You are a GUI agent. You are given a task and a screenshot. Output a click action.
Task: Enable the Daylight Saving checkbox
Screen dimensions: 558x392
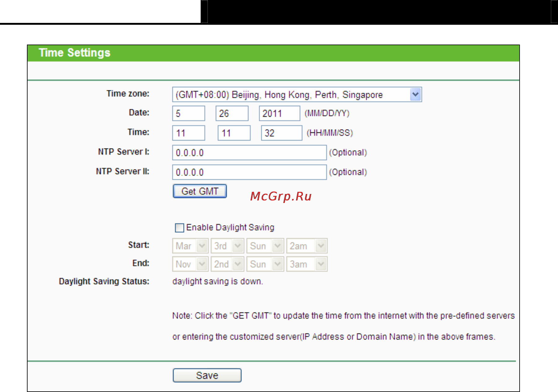(x=179, y=228)
